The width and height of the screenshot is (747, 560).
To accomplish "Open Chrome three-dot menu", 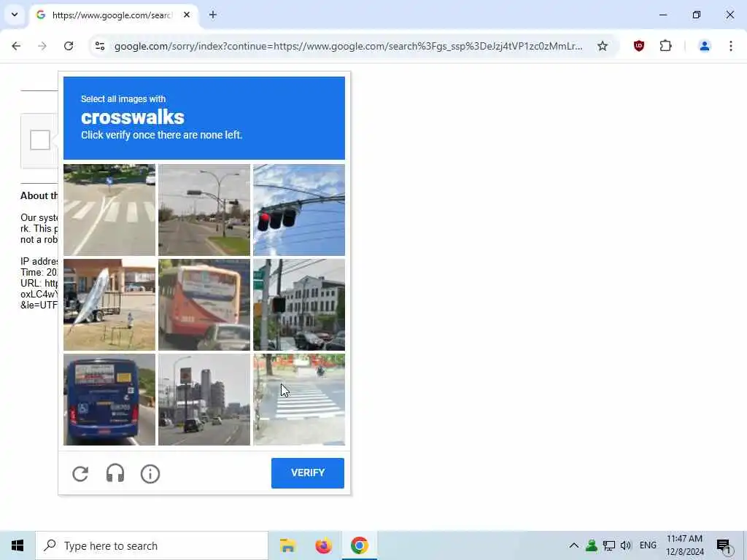I will (x=731, y=46).
